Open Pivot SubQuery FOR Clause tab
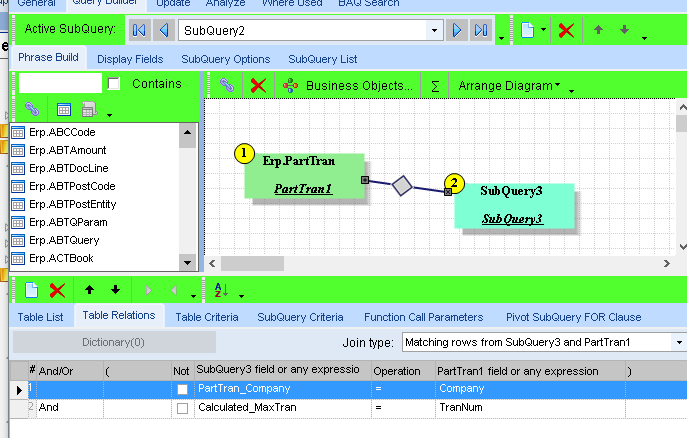The width and height of the screenshot is (687, 438). tap(574, 317)
